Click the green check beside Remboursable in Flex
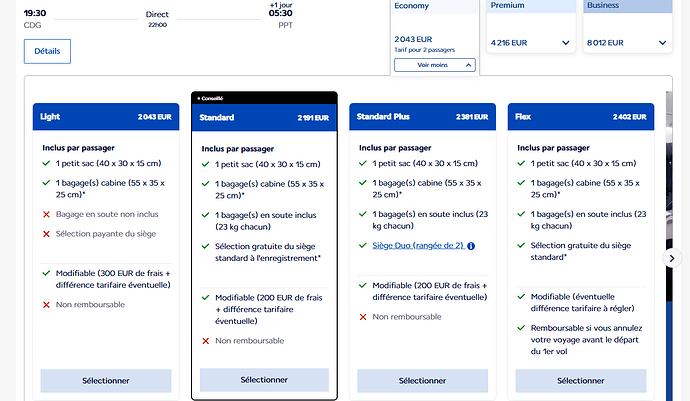The height and width of the screenshot is (401, 690). [521, 328]
